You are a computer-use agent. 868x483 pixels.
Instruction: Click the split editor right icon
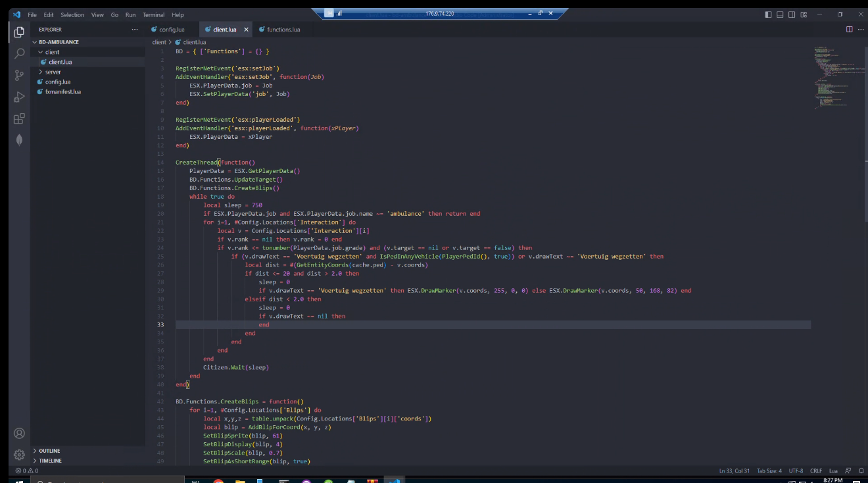tap(849, 30)
